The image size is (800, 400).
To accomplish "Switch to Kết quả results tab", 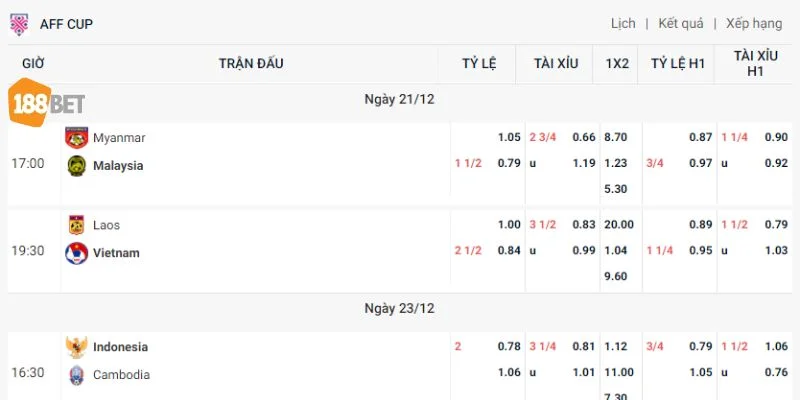I will pyautogui.click(x=681, y=24).
